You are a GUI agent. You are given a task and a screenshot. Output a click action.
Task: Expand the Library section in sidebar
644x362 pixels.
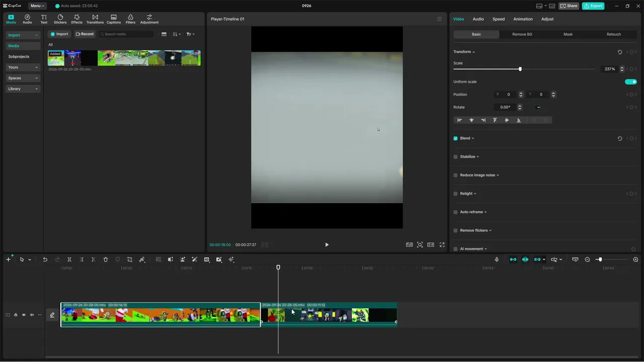tap(23, 89)
